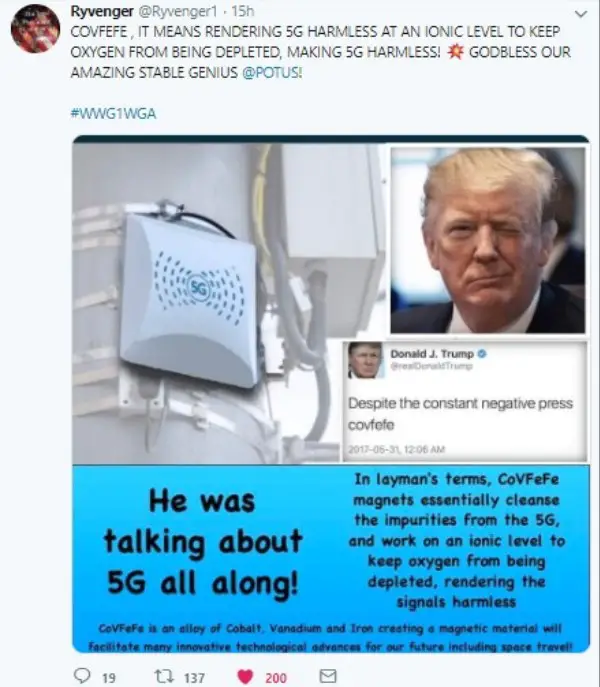
Task: Visit the @Ryvenger1 handle
Action: (x=178, y=12)
